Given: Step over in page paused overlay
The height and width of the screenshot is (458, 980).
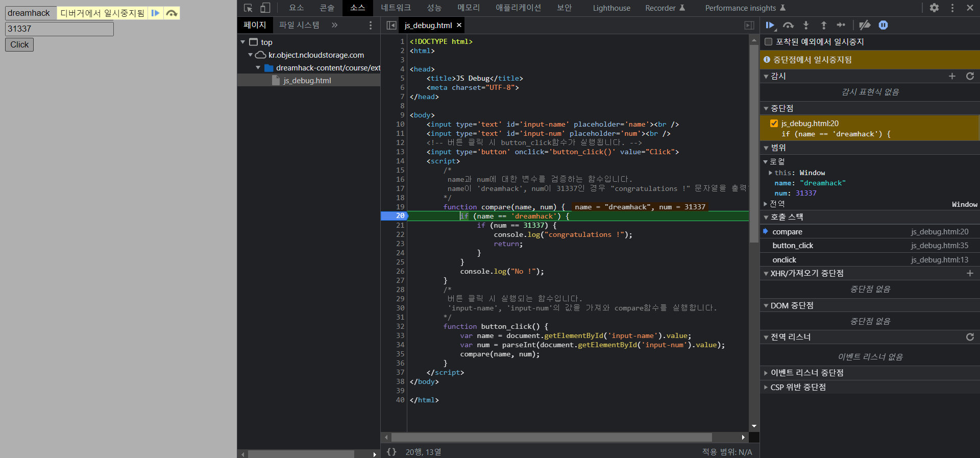Looking at the screenshot, I should (172, 13).
